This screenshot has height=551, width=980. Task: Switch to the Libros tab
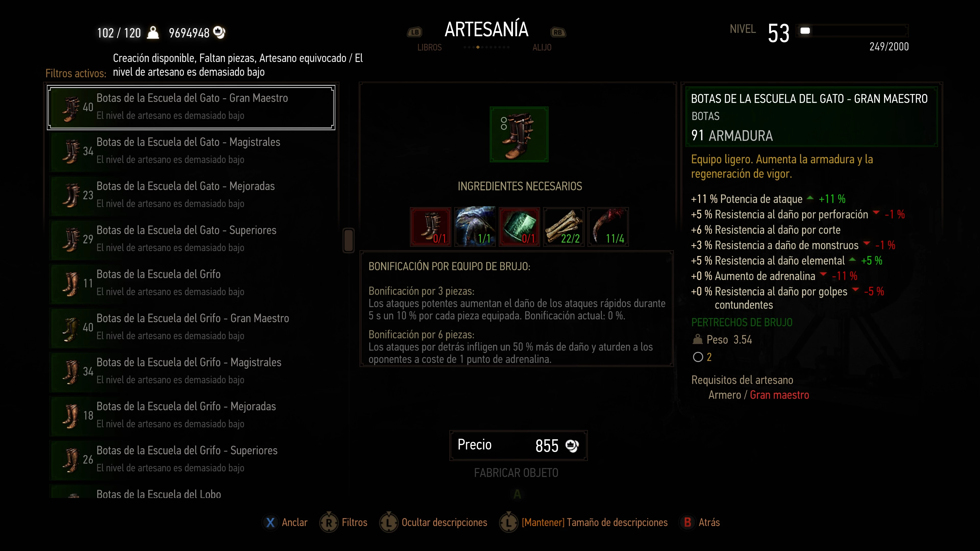click(x=430, y=47)
